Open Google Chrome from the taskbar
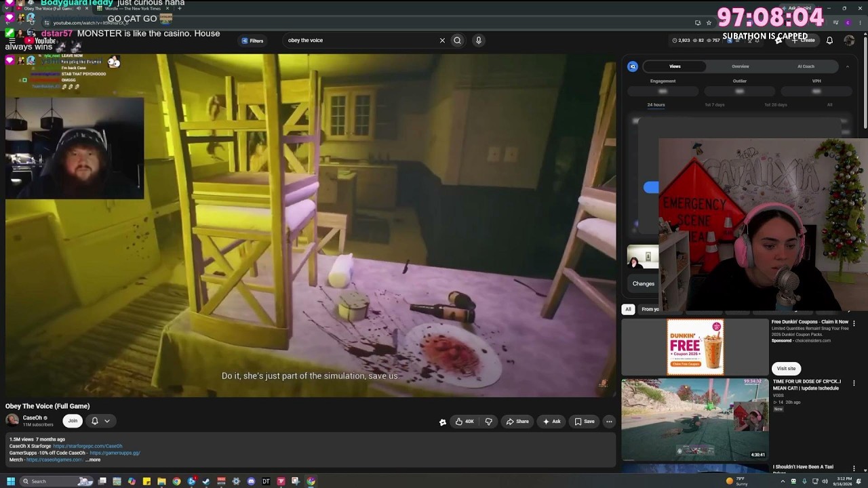 pyautogui.click(x=176, y=481)
